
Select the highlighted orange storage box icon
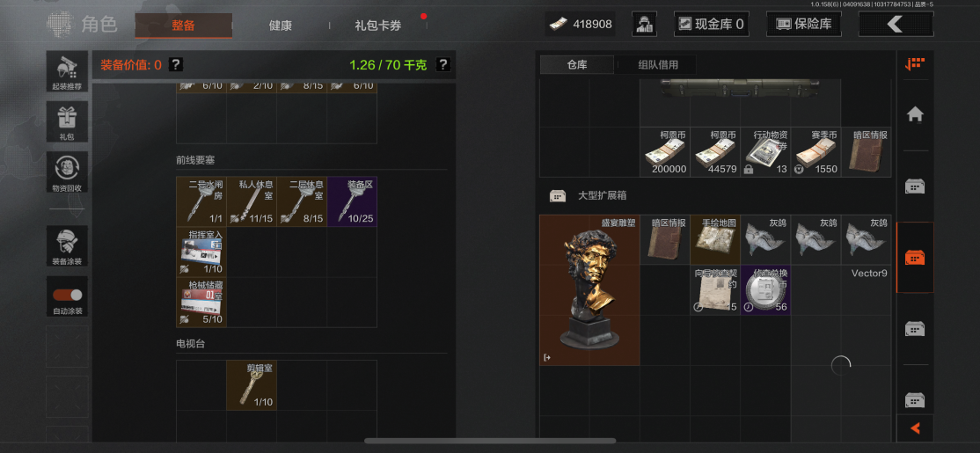click(x=915, y=258)
